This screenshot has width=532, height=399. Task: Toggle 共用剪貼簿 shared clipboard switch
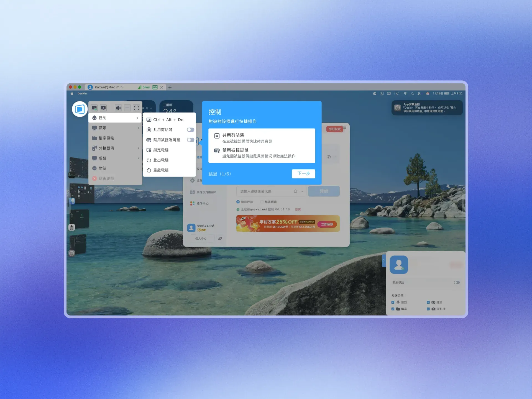pyautogui.click(x=190, y=130)
